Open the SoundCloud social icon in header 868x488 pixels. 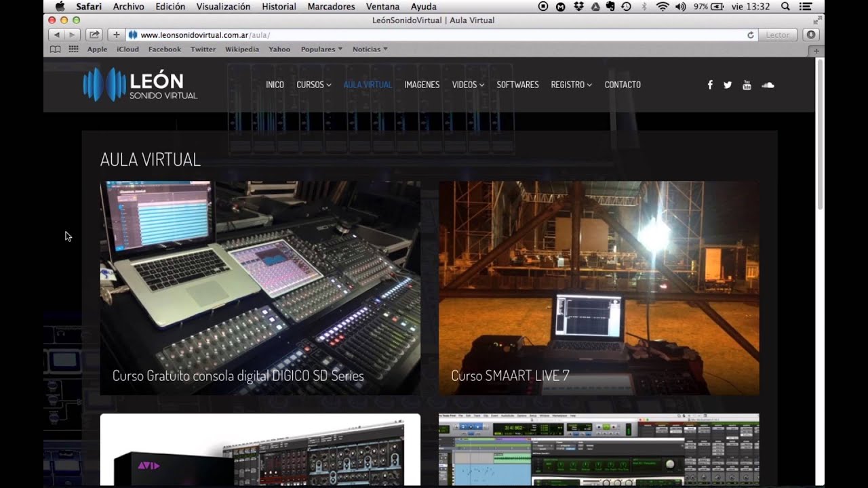pos(768,85)
